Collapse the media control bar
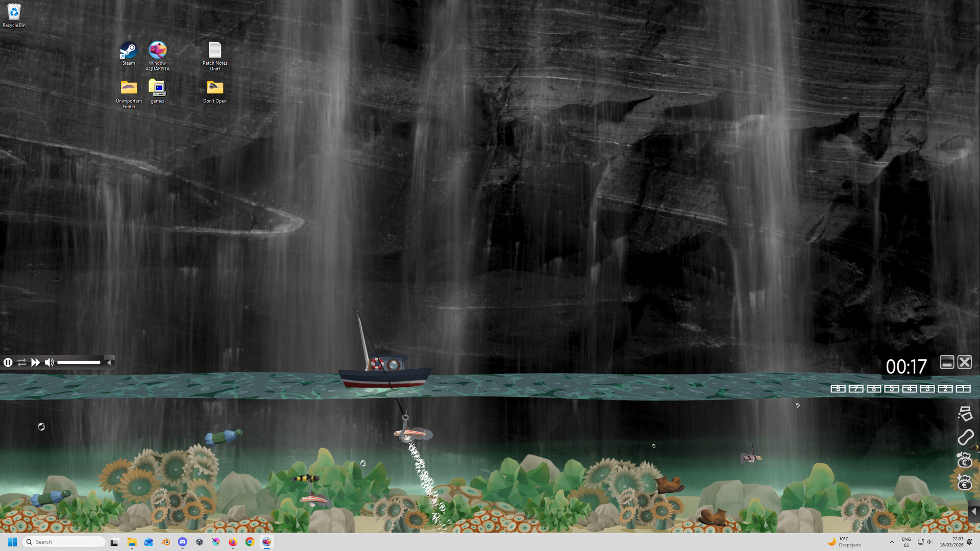Image resolution: width=980 pixels, height=551 pixels. click(109, 362)
